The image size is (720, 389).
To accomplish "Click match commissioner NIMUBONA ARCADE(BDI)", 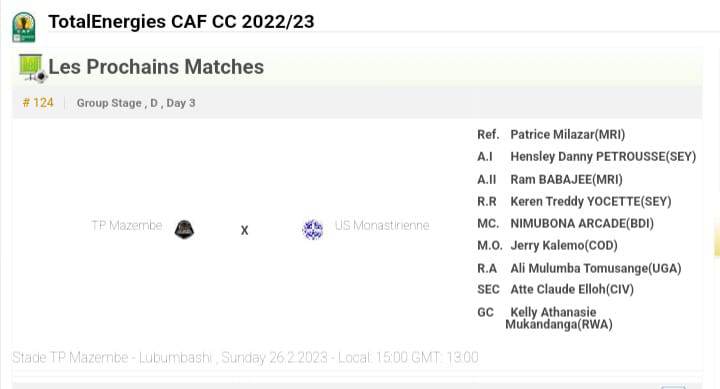I will tap(582, 224).
